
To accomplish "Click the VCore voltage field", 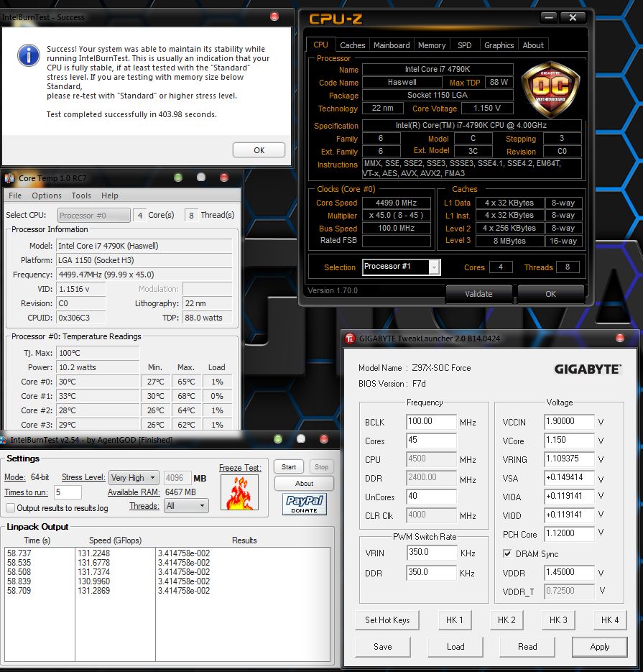I will point(569,440).
